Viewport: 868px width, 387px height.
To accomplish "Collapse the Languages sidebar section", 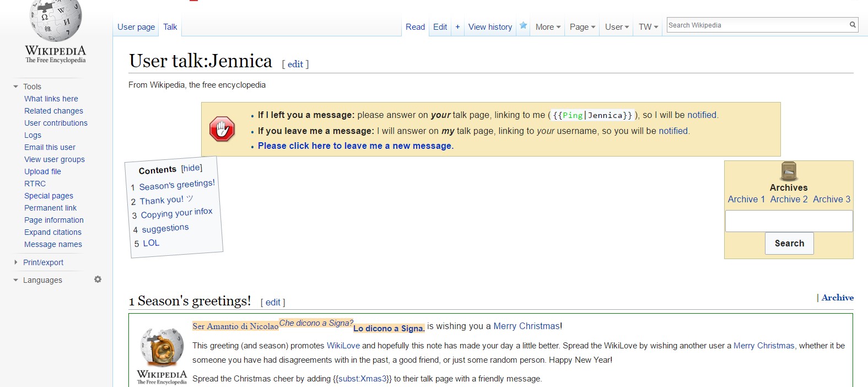I will (x=15, y=280).
